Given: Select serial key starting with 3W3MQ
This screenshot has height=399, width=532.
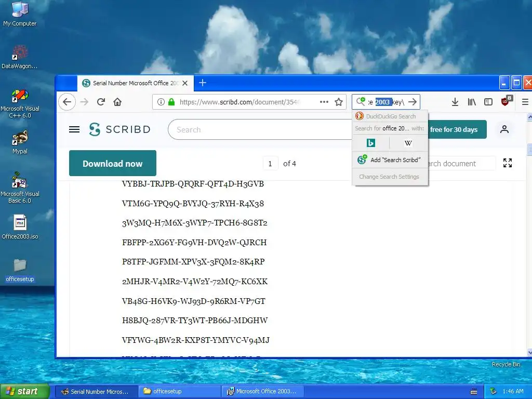Looking at the screenshot, I should tap(194, 223).
